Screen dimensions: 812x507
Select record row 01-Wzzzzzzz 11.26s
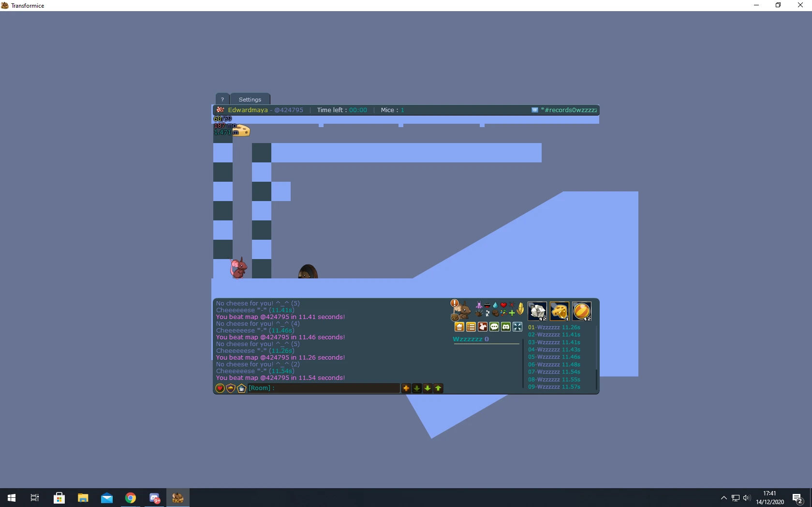(554, 327)
